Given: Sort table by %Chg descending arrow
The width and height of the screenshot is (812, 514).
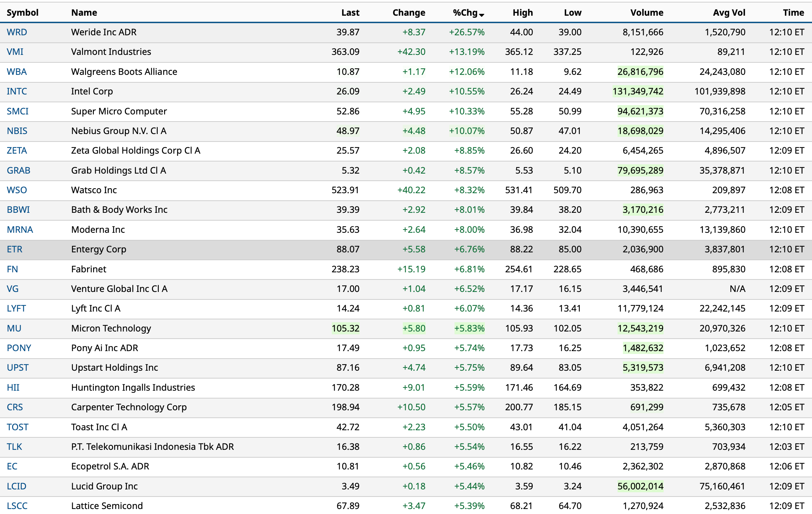Looking at the screenshot, I should pyautogui.click(x=482, y=14).
